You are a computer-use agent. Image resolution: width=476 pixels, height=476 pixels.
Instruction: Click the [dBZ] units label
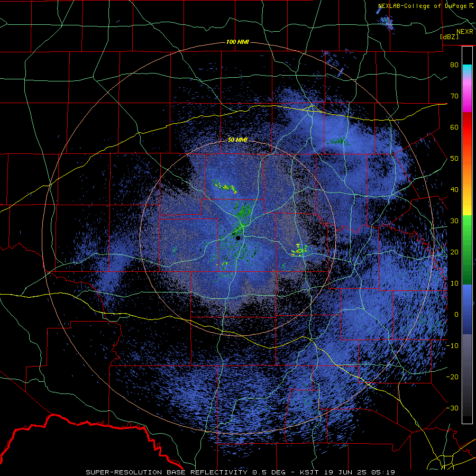coord(449,37)
